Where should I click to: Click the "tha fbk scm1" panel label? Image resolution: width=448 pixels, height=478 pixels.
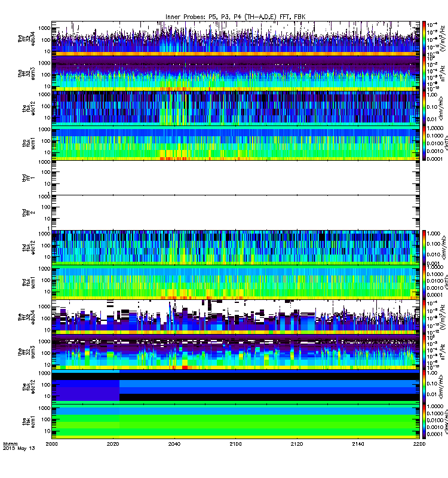coord(29,143)
